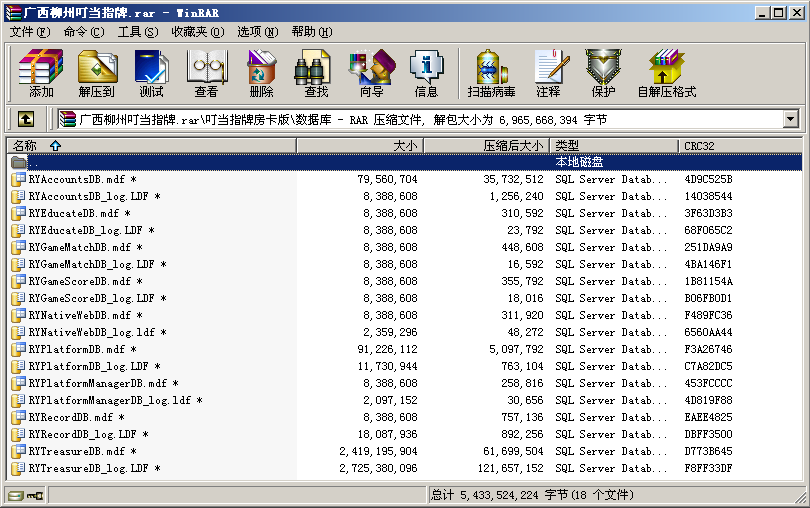810x508 pixels.
Task: Click the 添加 (Add) toolbar icon
Action: [41, 74]
